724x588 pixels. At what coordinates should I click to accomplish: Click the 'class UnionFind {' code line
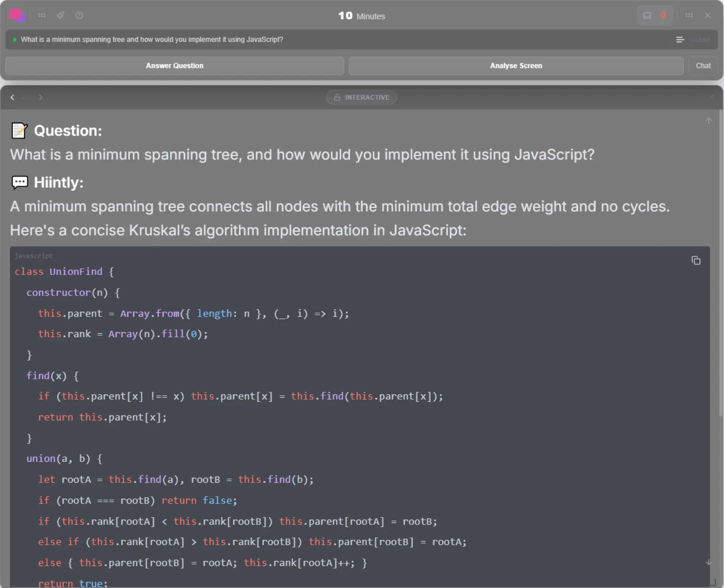tap(64, 272)
